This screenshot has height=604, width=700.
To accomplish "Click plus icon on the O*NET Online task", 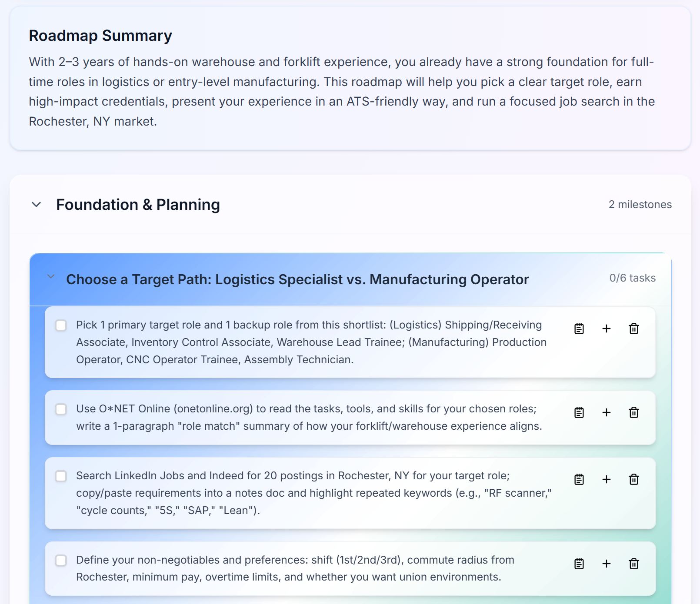I will (607, 412).
